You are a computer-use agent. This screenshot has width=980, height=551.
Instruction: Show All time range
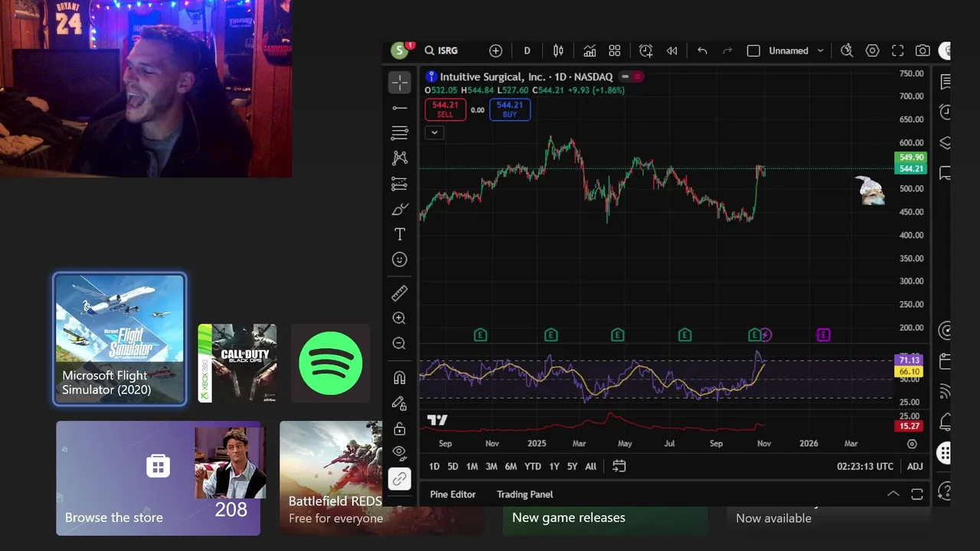(591, 466)
